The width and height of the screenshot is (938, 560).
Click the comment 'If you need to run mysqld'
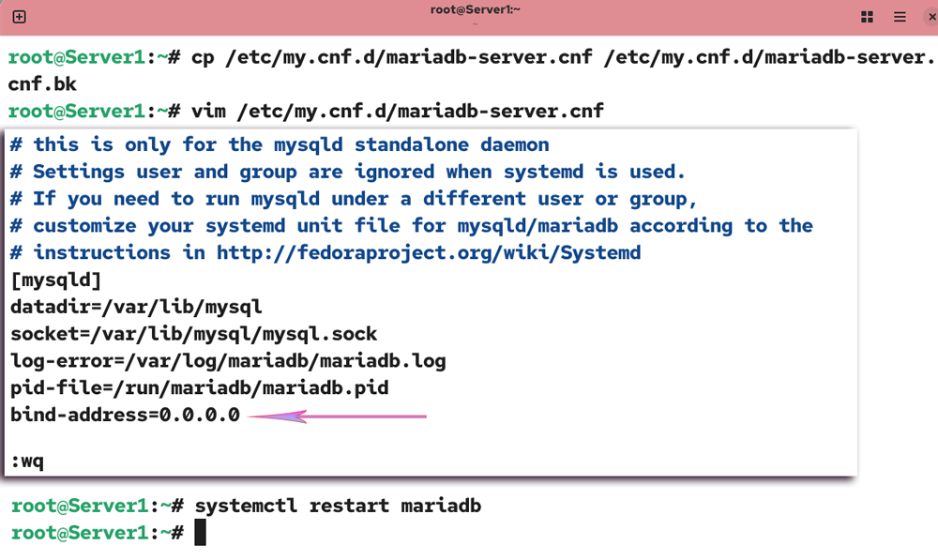click(354, 199)
